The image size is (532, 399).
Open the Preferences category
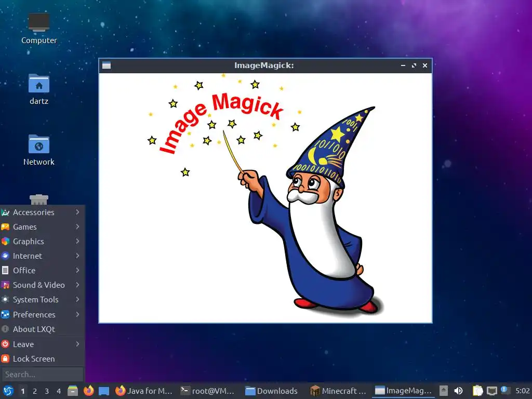coord(42,315)
